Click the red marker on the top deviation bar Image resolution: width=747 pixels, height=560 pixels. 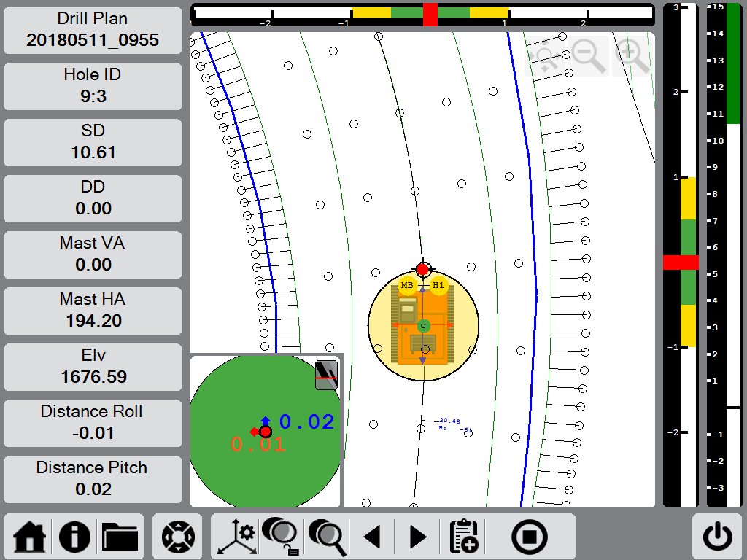point(429,13)
